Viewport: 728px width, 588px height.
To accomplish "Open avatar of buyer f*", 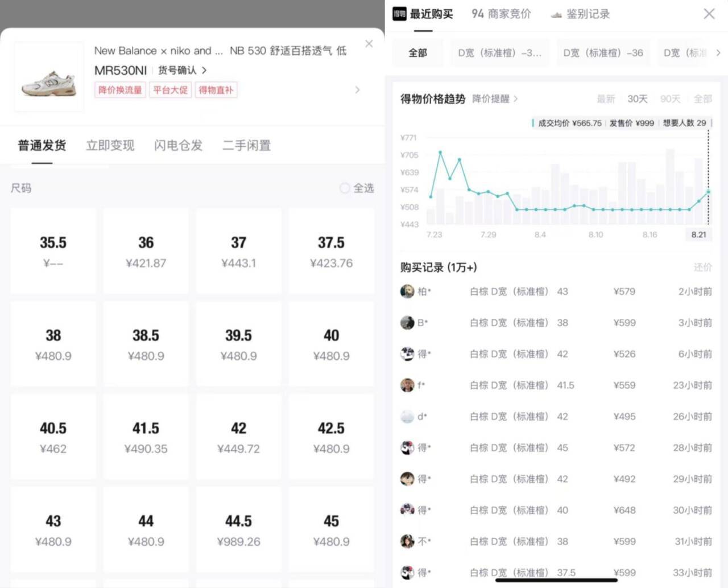I will point(407,385).
